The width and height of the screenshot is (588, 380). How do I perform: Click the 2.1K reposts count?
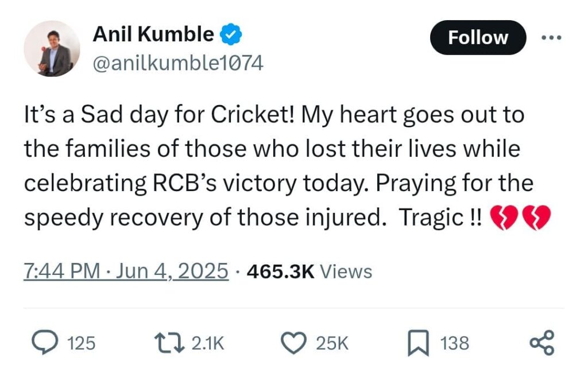[x=208, y=343]
